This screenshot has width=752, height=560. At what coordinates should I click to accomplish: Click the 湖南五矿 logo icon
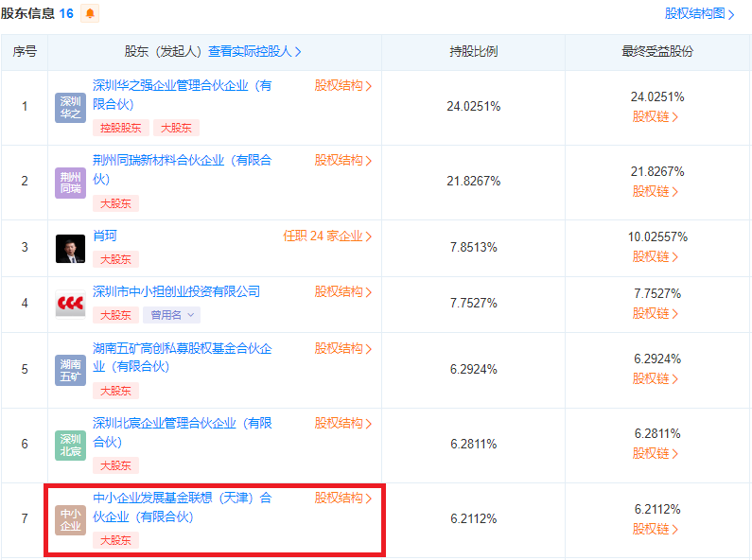pyautogui.click(x=71, y=370)
